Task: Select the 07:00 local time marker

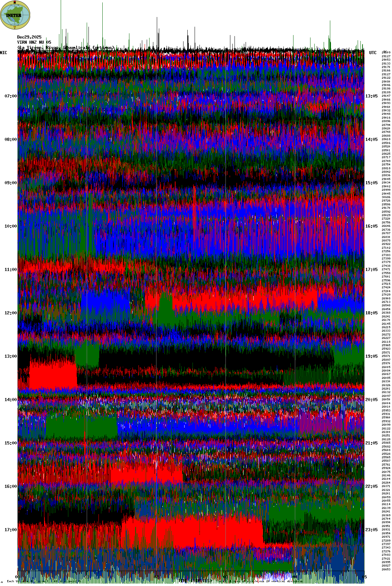Action: click(10, 96)
